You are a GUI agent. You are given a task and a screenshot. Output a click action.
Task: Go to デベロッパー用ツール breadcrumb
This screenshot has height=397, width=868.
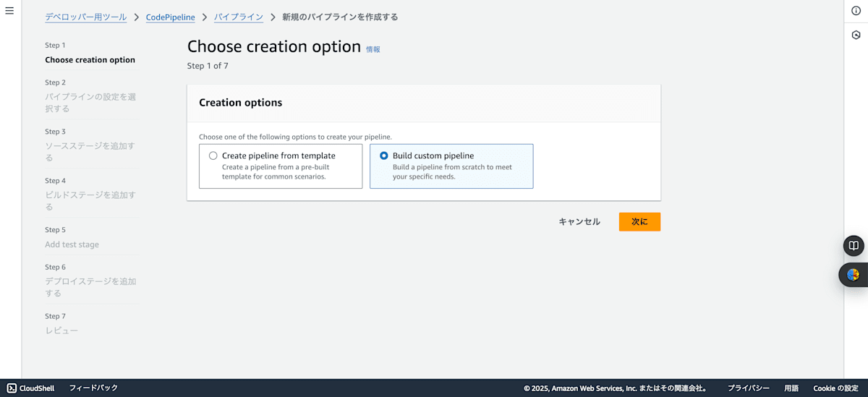86,17
